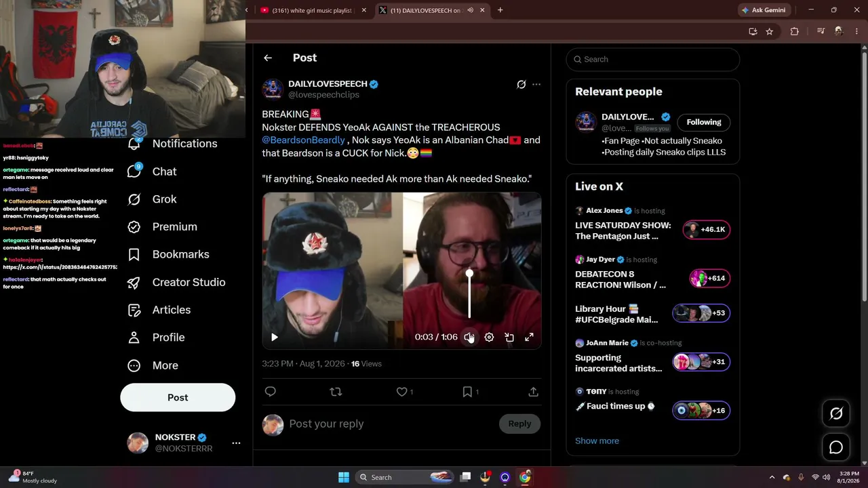
Task: Open Alex Jones LIVE SATURDAY SHOW space
Action: (652, 224)
